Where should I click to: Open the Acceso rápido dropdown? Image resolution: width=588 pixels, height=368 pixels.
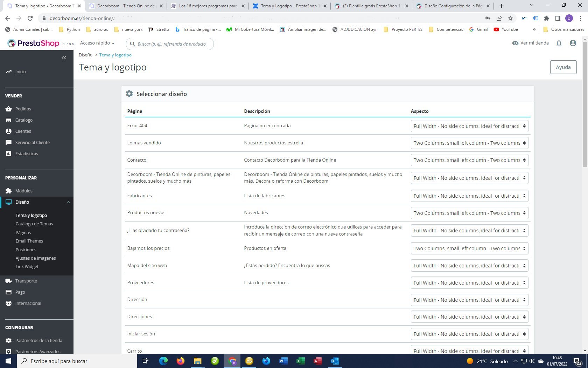97,43
